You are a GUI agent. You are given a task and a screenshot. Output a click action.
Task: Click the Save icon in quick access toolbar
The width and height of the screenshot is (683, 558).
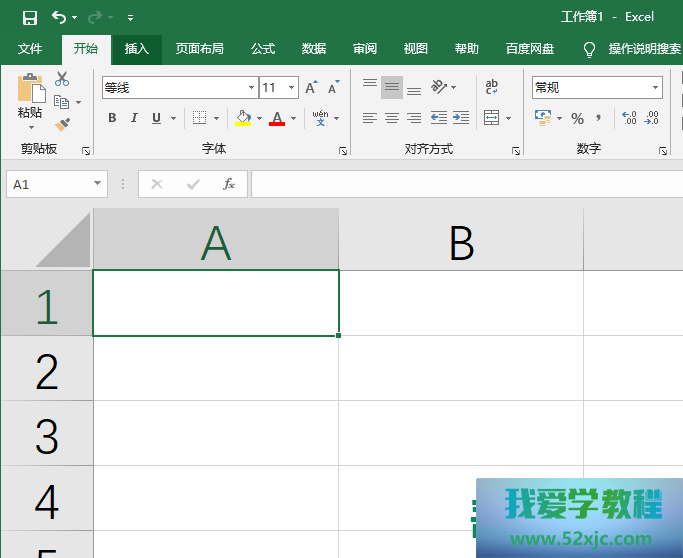click(x=30, y=17)
